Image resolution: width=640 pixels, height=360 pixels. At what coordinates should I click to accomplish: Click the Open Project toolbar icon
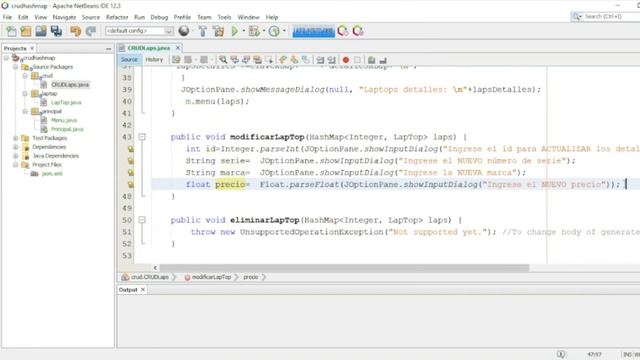tap(41, 31)
